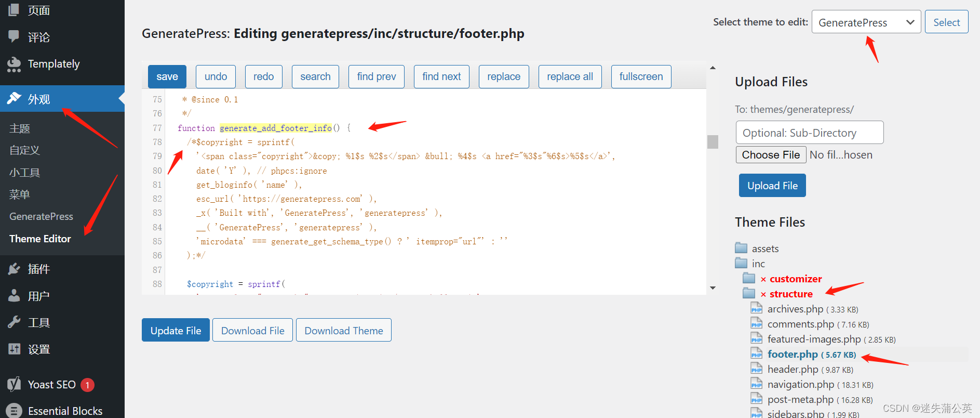The width and height of the screenshot is (980, 418).
Task: Click the redo editor button
Action: [263, 76]
